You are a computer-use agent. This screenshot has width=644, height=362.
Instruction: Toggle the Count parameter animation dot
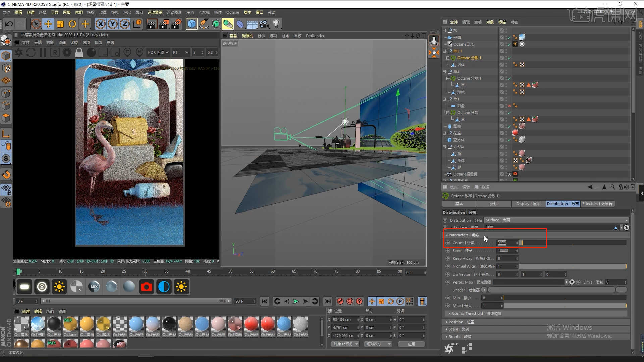(448, 243)
